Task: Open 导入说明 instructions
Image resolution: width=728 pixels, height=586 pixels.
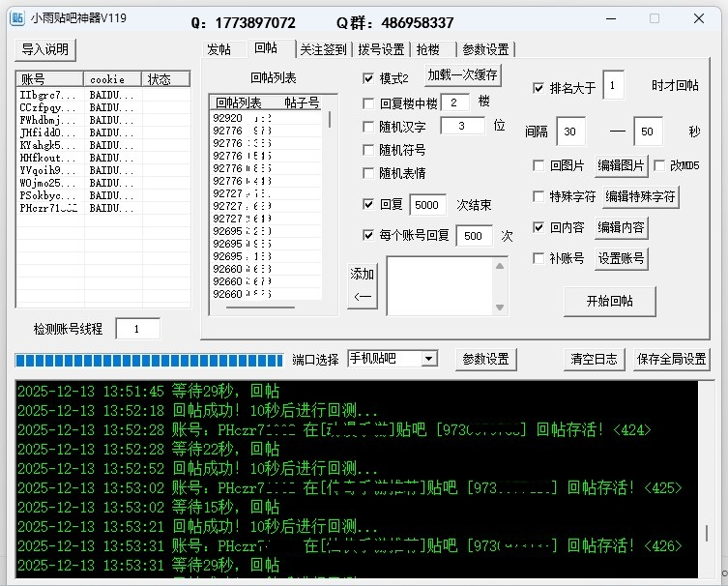Action: pos(45,49)
